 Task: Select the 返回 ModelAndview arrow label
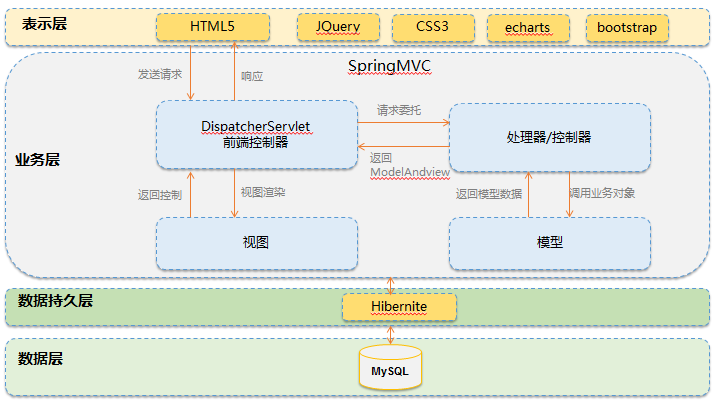409,165
